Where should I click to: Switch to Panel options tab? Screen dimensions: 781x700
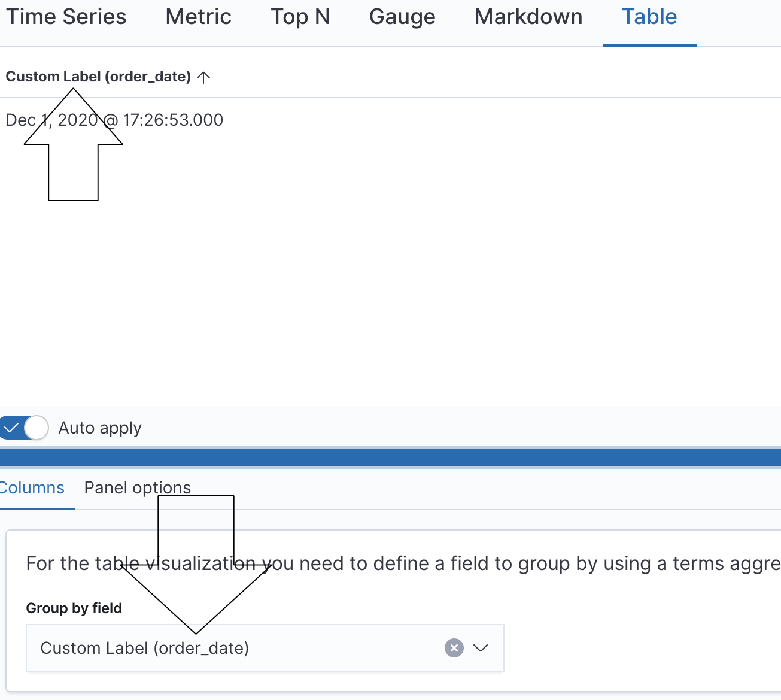(138, 487)
